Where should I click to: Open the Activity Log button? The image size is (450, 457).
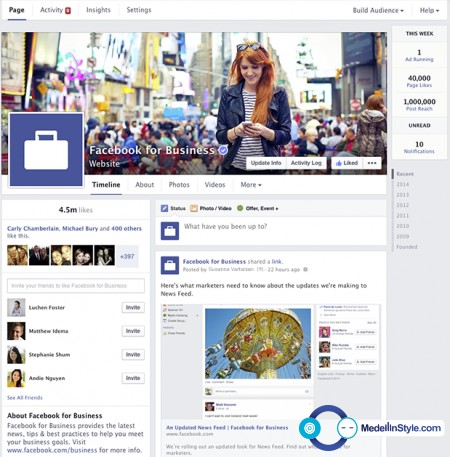pyautogui.click(x=306, y=163)
